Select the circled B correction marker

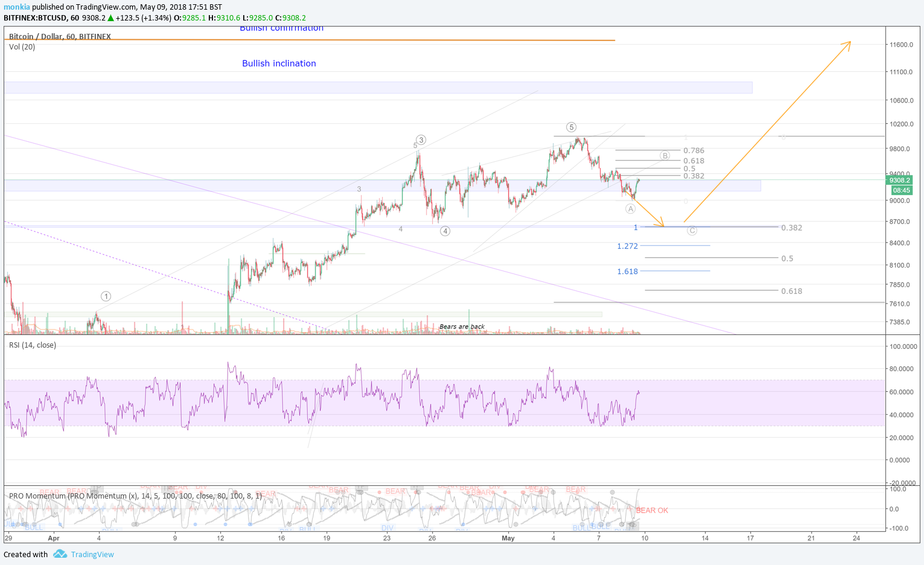click(x=664, y=156)
